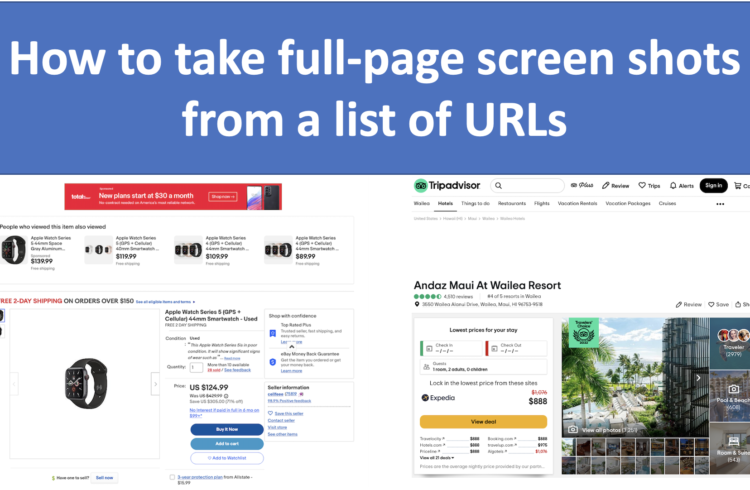Click the Expedia deal logo
The image size is (750, 490).
(438, 398)
